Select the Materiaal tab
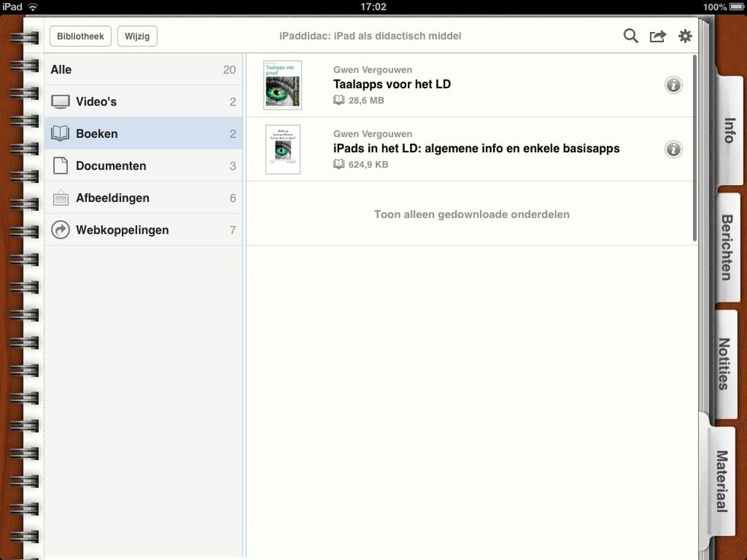 (x=721, y=480)
